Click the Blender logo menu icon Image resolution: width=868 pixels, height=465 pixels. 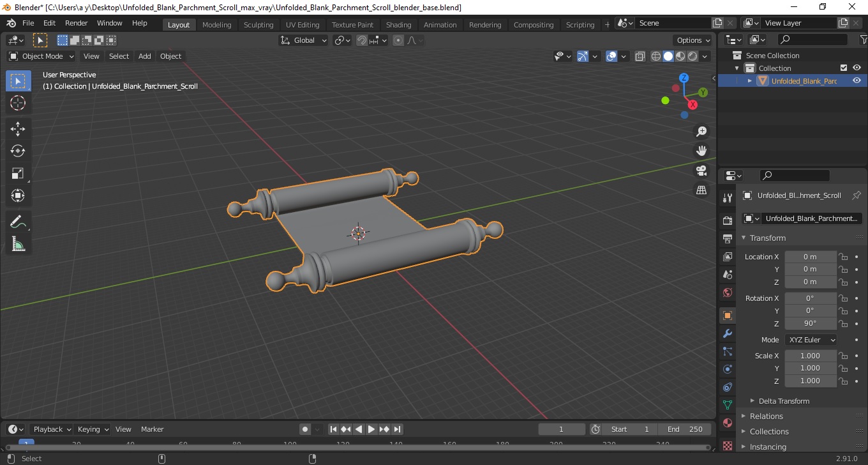point(11,23)
